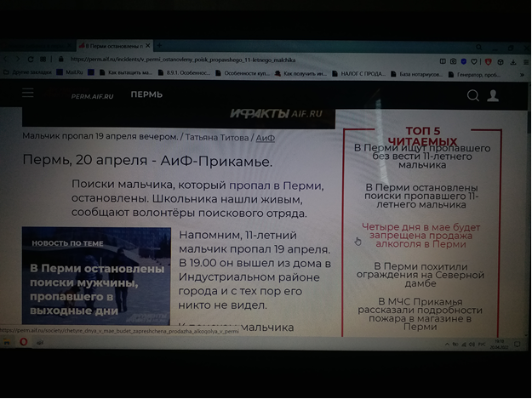Click the taskbar clock and date
Image resolution: width=532 pixels, height=399 pixels.
[x=499, y=345]
